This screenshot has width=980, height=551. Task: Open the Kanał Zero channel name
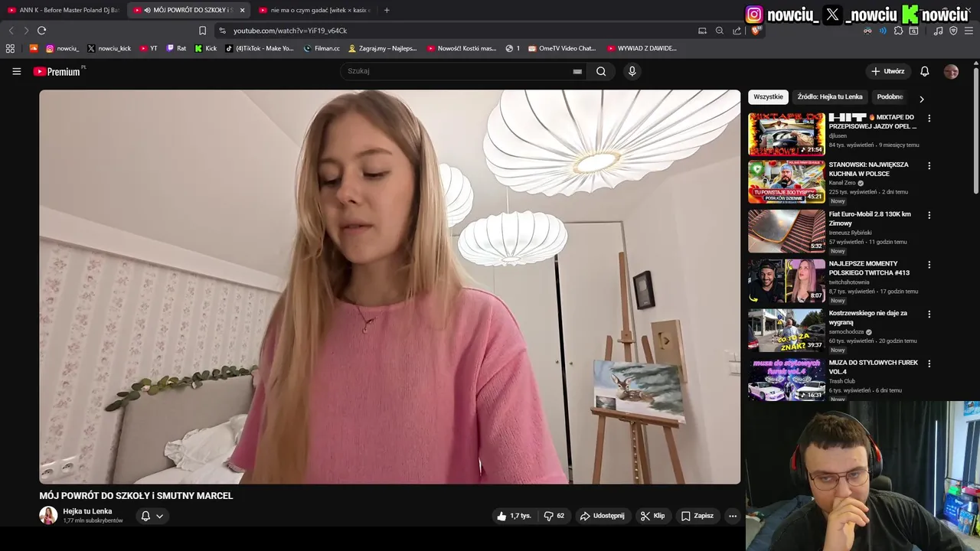point(842,183)
